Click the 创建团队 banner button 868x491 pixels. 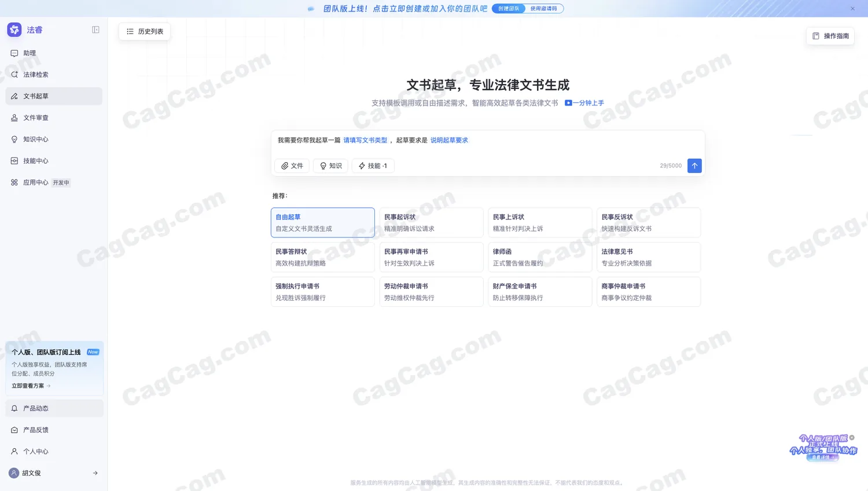[x=509, y=9]
